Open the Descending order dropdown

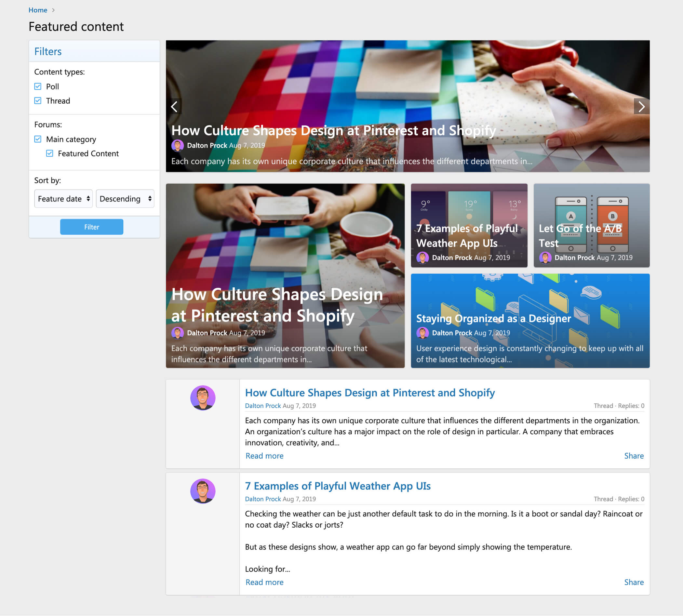click(x=125, y=199)
